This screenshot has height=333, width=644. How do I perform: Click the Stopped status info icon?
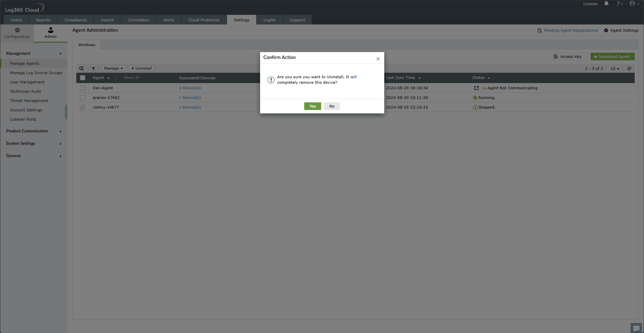(475, 108)
